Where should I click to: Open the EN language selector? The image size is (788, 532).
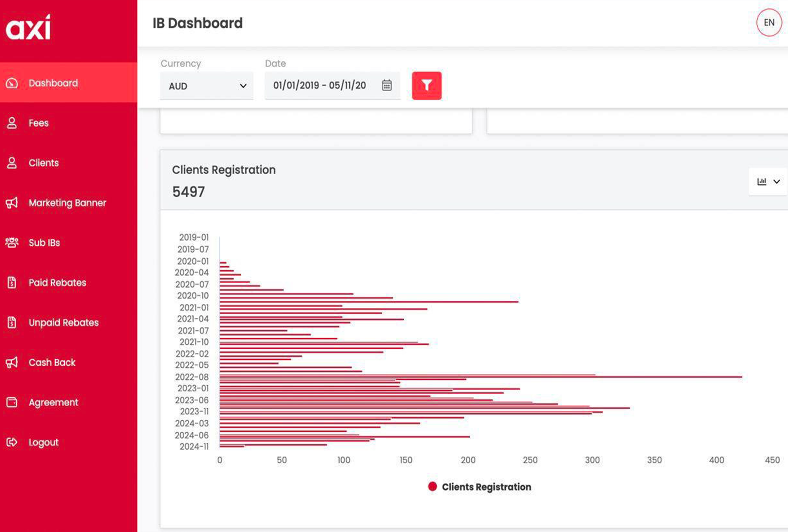click(x=769, y=23)
